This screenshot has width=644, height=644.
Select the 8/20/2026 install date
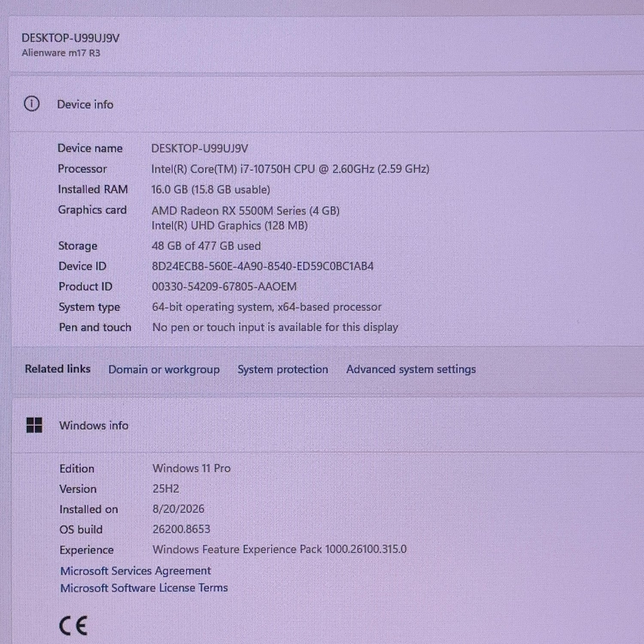[179, 509]
